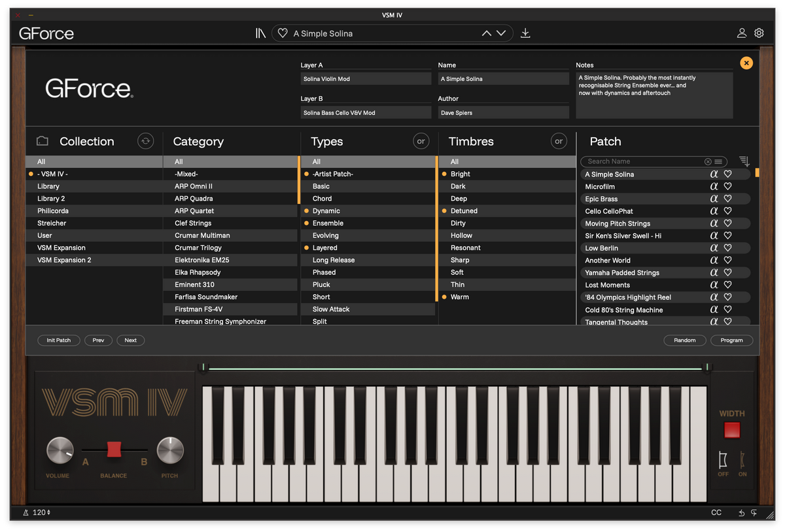Toggle the Layered type filter

pos(368,248)
